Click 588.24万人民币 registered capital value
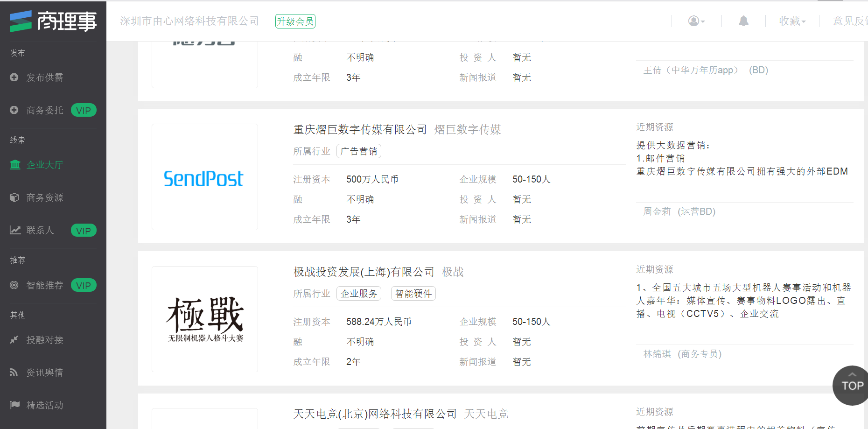This screenshot has height=429, width=868. [x=379, y=322]
